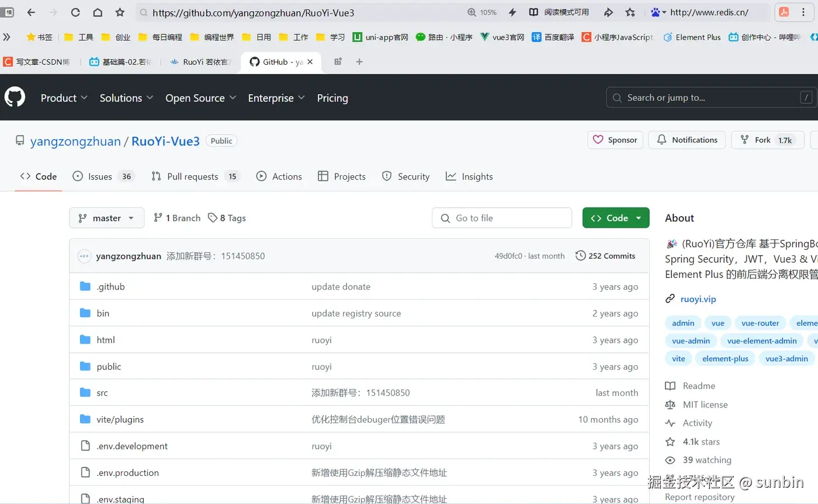Fork the repository with Fork button
This screenshot has height=504, width=818.
click(767, 140)
